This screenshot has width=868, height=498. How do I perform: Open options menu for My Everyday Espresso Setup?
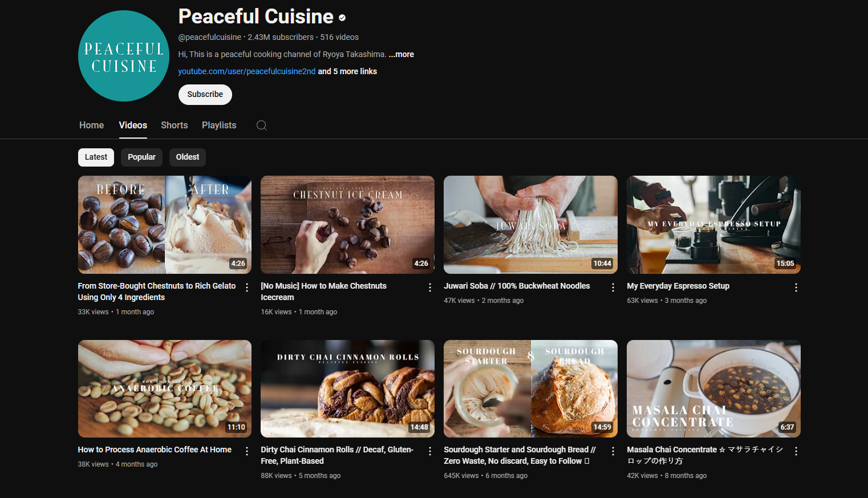pyautogui.click(x=796, y=288)
